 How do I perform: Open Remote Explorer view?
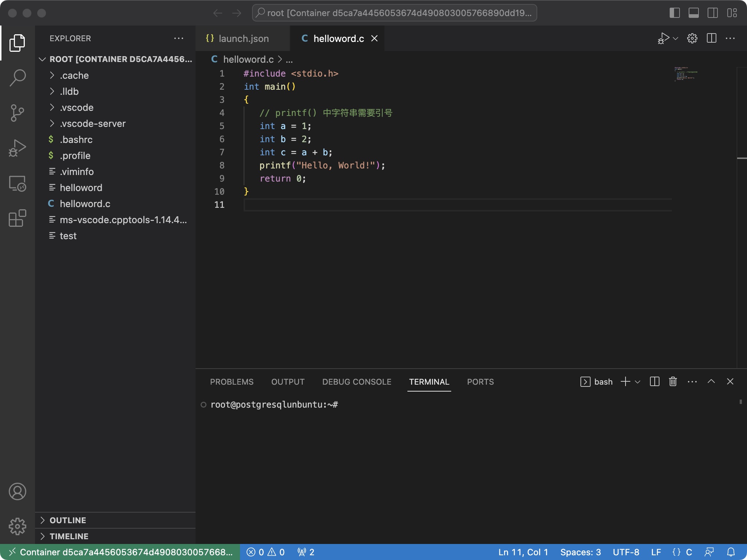tap(17, 183)
